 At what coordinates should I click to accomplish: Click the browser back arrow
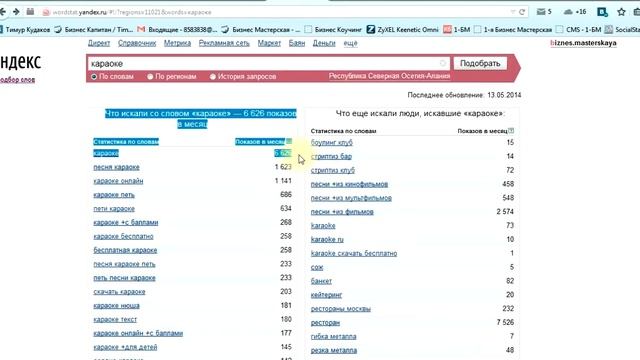click(x=2, y=12)
